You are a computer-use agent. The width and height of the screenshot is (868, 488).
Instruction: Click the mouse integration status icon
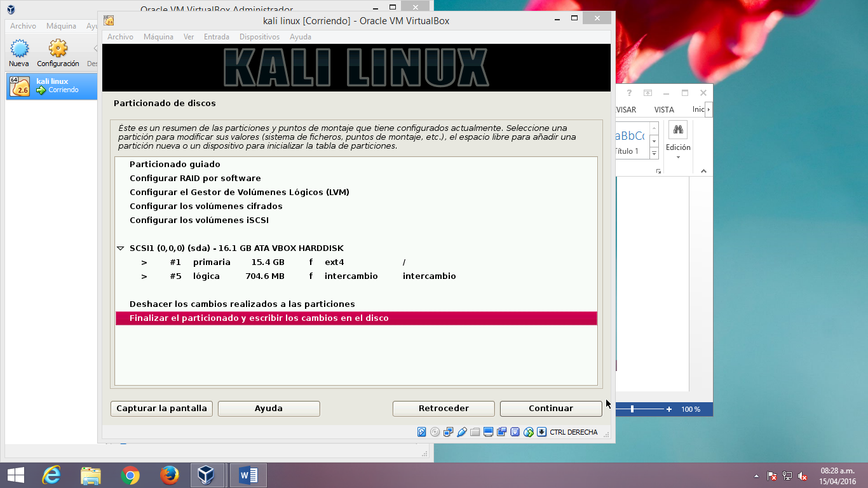(528, 432)
